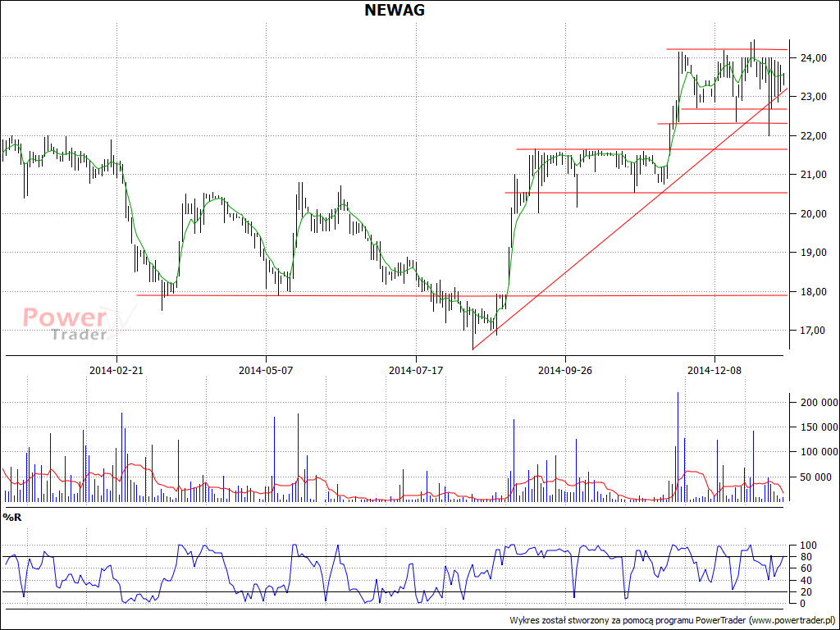This screenshot has width=840, height=630.
Task: Click the 24,00 price axis label
Action: point(813,58)
